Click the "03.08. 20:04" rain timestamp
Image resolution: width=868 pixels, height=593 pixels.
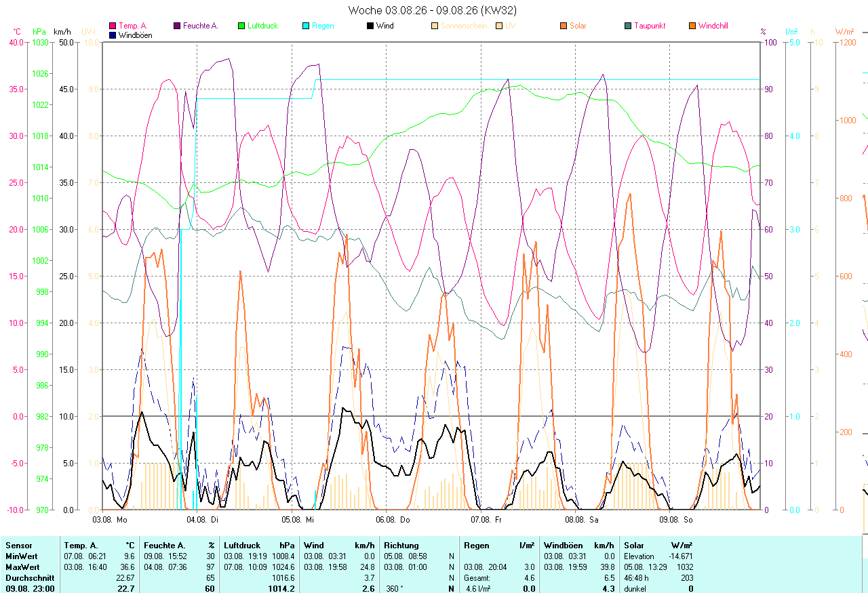[485, 567]
